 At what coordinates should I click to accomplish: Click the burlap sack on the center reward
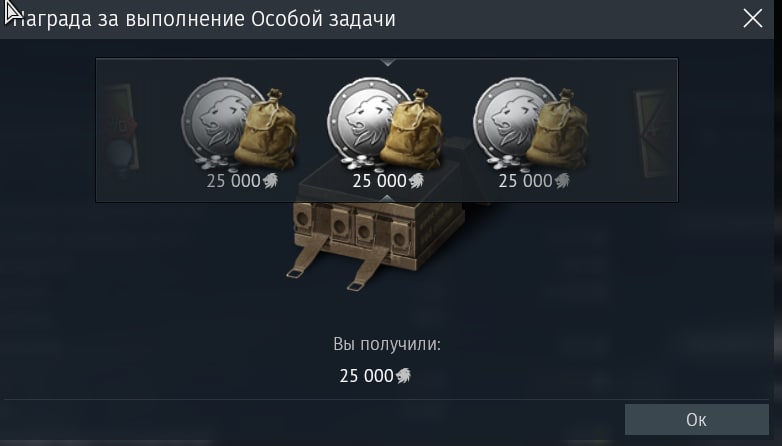(411, 130)
